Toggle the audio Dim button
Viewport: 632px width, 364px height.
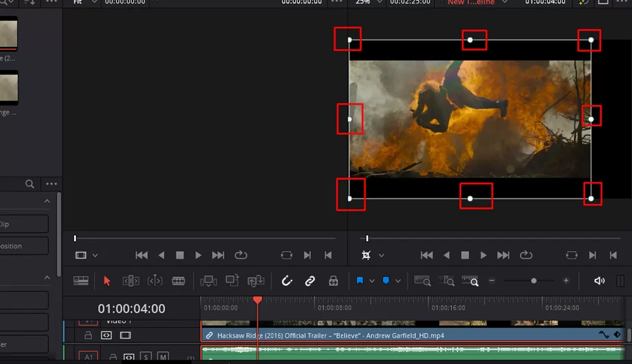[x=621, y=281]
